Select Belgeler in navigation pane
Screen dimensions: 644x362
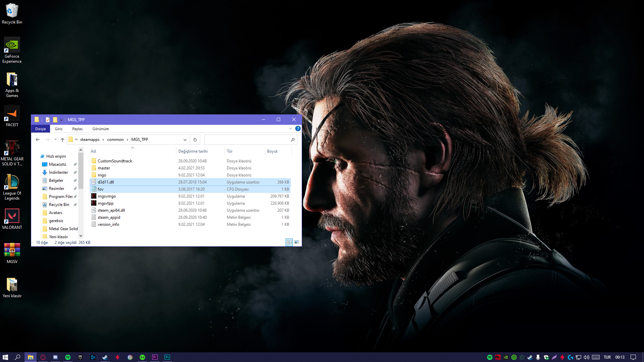tap(56, 180)
